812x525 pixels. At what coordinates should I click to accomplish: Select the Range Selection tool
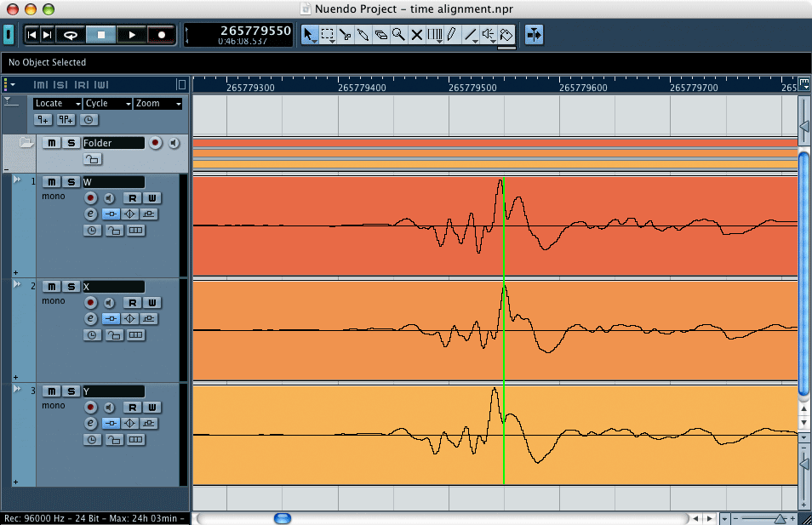[x=328, y=35]
